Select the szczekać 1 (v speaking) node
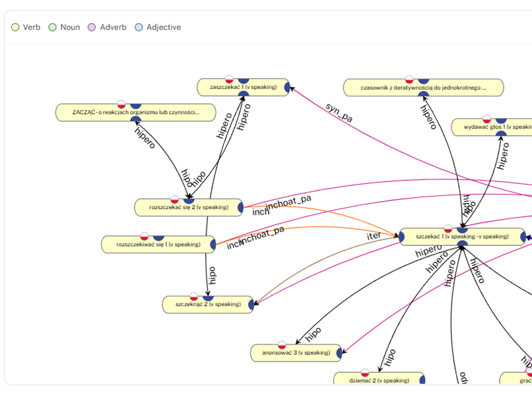Viewport: 532px width, 405px height. coord(462,237)
